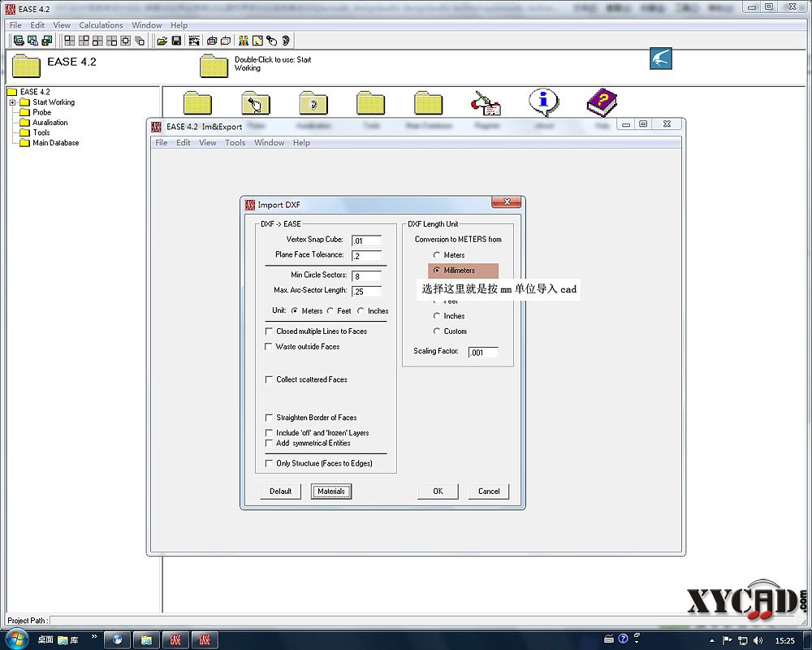Check Only Structure (Faces to Edges)
The width and height of the screenshot is (812, 650).
269,463
